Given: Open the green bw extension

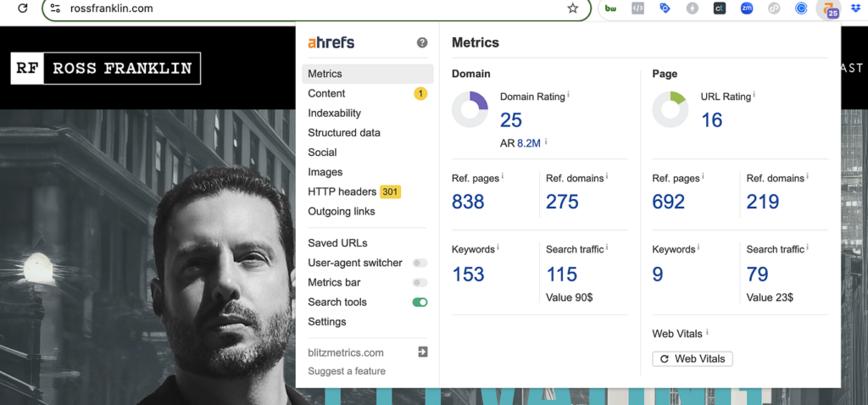Looking at the screenshot, I should pyautogui.click(x=610, y=8).
